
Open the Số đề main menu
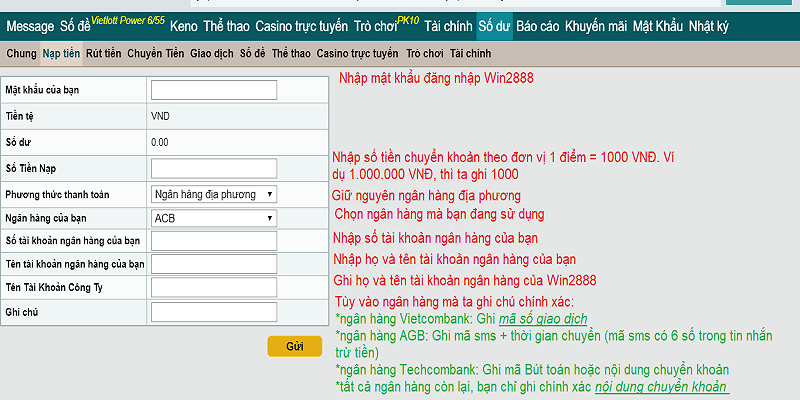(75, 27)
